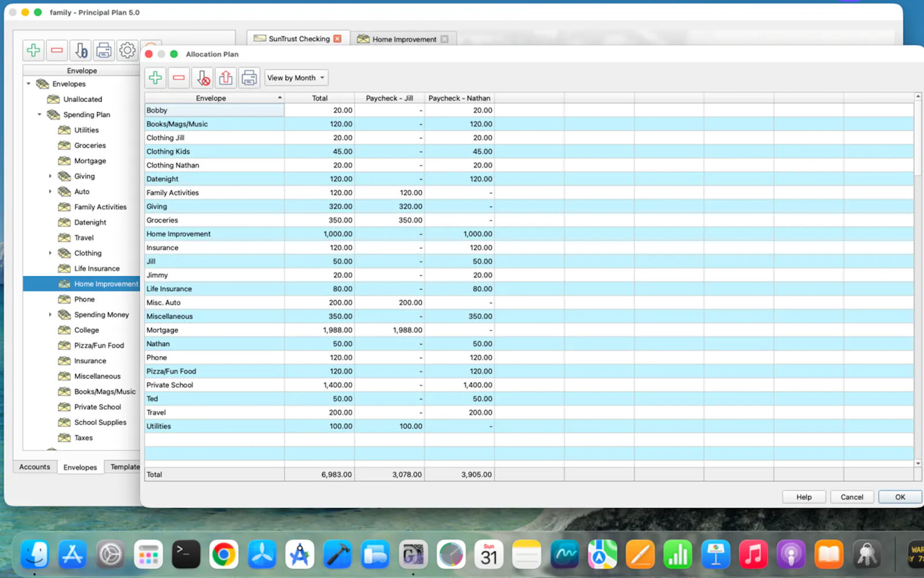The image size is (924, 578).
Task: Collapse the Spending Plan group
Action: tap(39, 114)
